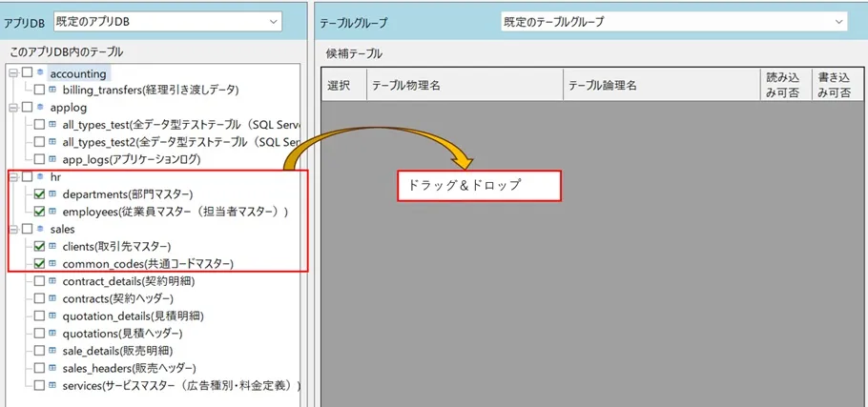
Task: Collapse the sales schema node
Action: [13, 229]
